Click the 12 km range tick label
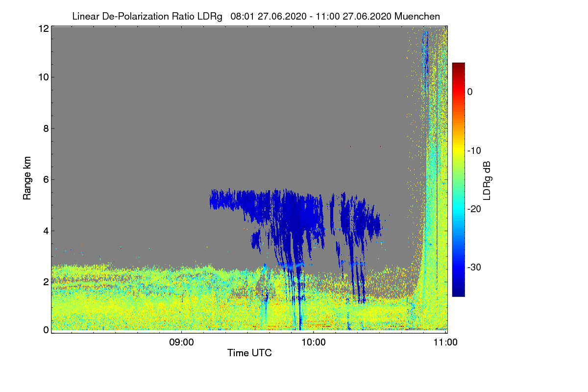The width and height of the screenshot is (588, 392). tap(44, 28)
